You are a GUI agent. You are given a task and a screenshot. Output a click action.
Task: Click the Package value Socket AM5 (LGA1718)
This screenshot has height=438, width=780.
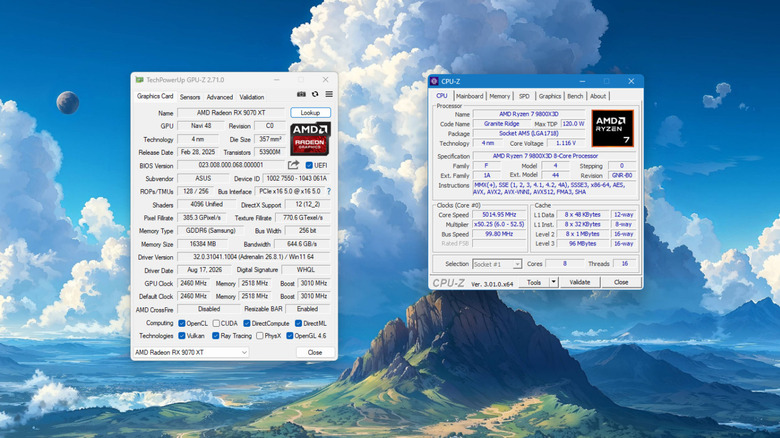click(x=529, y=133)
